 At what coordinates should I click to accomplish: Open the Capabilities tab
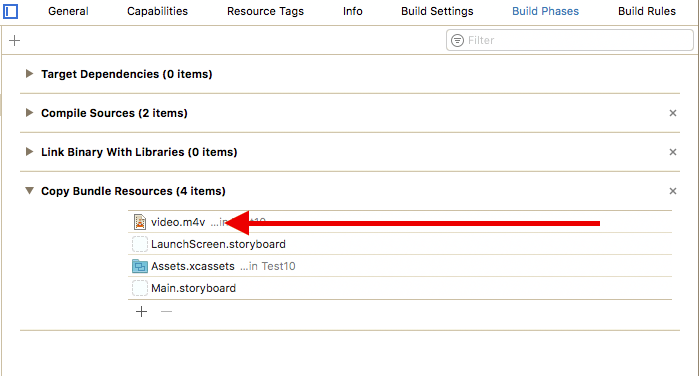[x=157, y=11]
